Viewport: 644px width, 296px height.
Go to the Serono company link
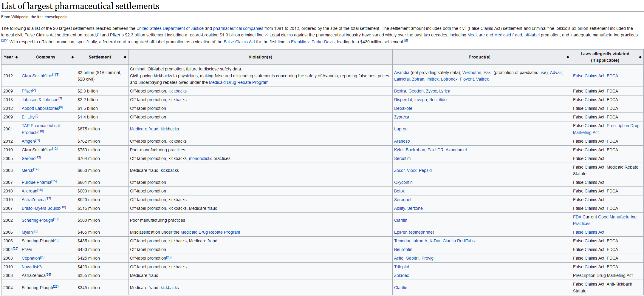click(29, 158)
